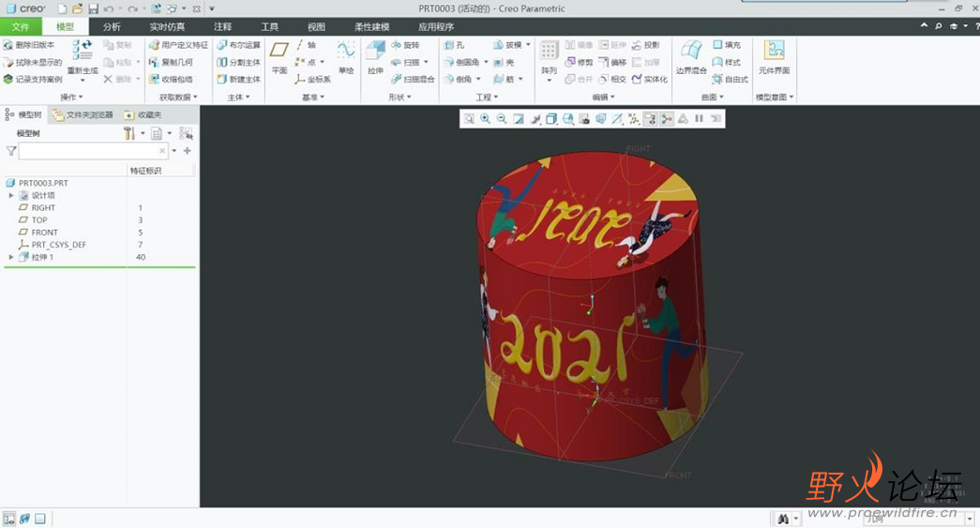Select the 填充 (Fill) surface tool
This screenshot has height=528, width=980.
[726, 45]
